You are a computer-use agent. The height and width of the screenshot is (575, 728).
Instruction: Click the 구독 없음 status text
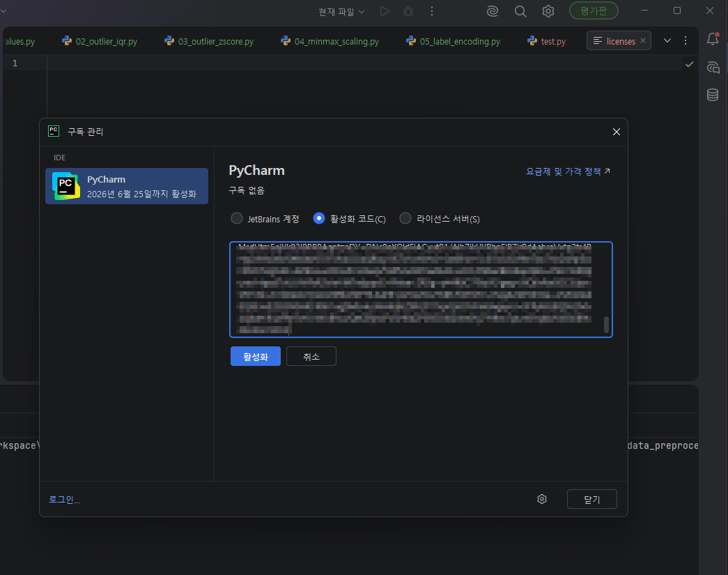[247, 190]
